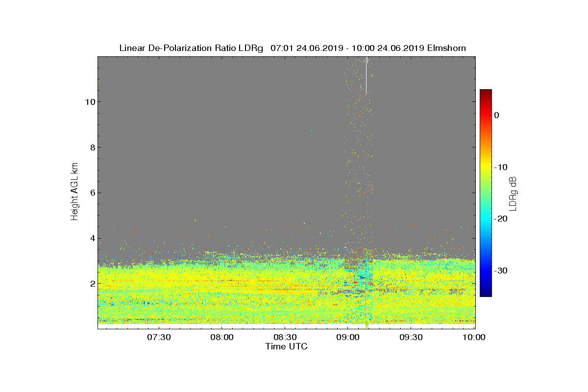Click the dark blue bottom of the colorbar
Viewport: 588px width, 392px height.
click(x=486, y=293)
